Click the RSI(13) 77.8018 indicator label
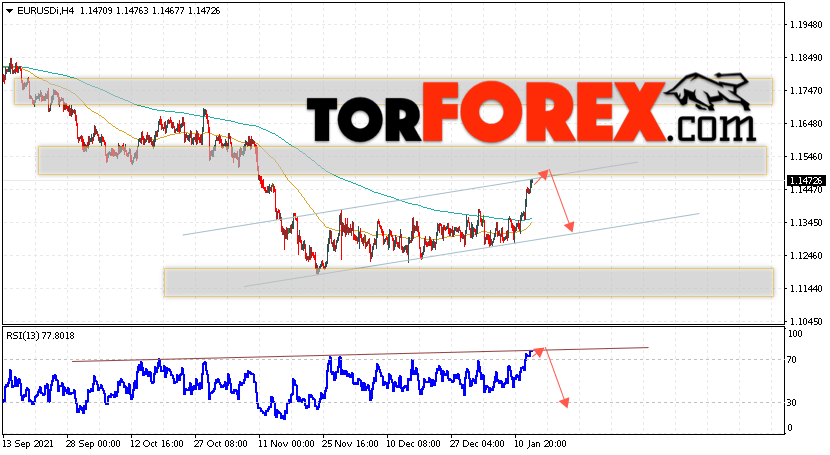The height and width of the screenshot is (455, 830). 40,335
